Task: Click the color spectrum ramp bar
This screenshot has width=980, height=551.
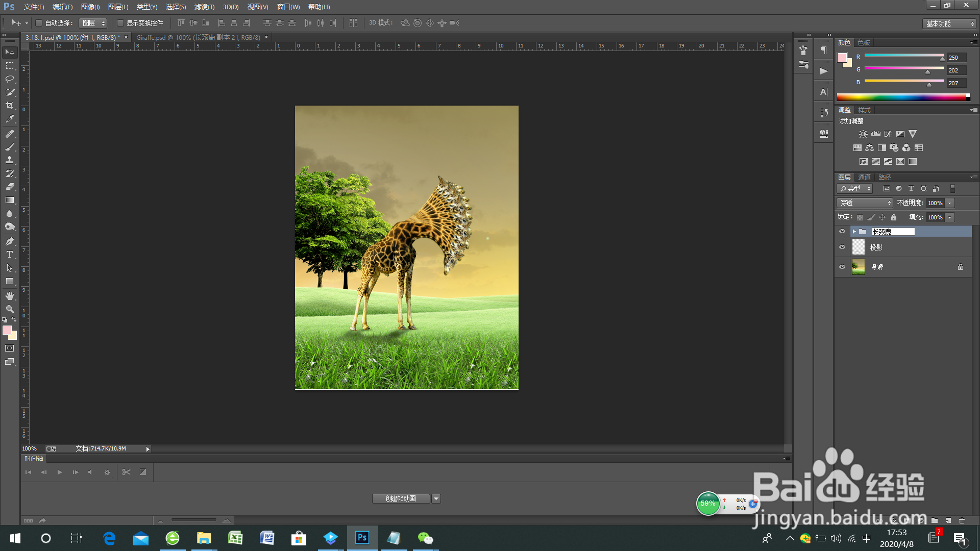Action: click(x=901, y=97)
